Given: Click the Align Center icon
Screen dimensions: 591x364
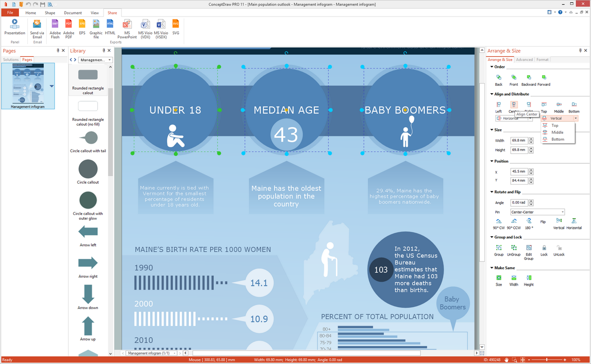Looking at the screenshot, I should 514,105.
